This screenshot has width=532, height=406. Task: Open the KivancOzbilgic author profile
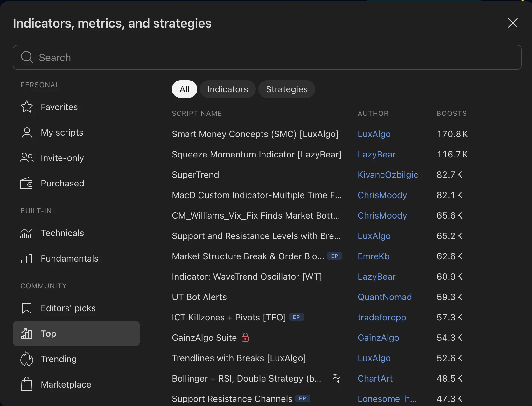click(388, 175)
